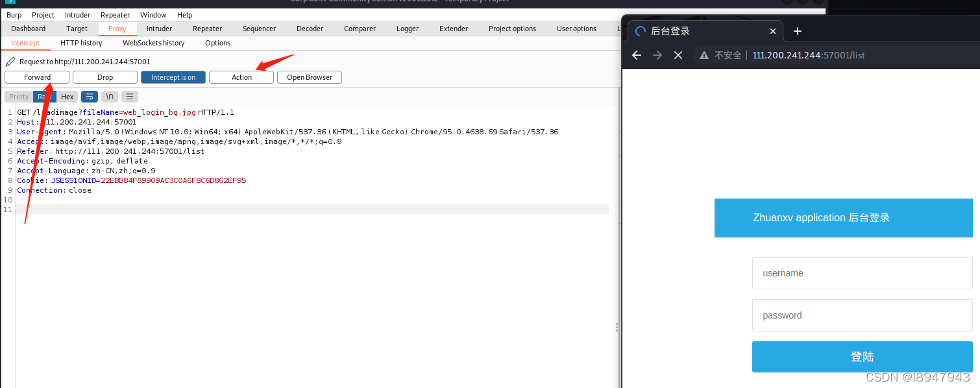Open the Intruder menu in menu bar
The image size is (980, 388).
click(78, 15)
